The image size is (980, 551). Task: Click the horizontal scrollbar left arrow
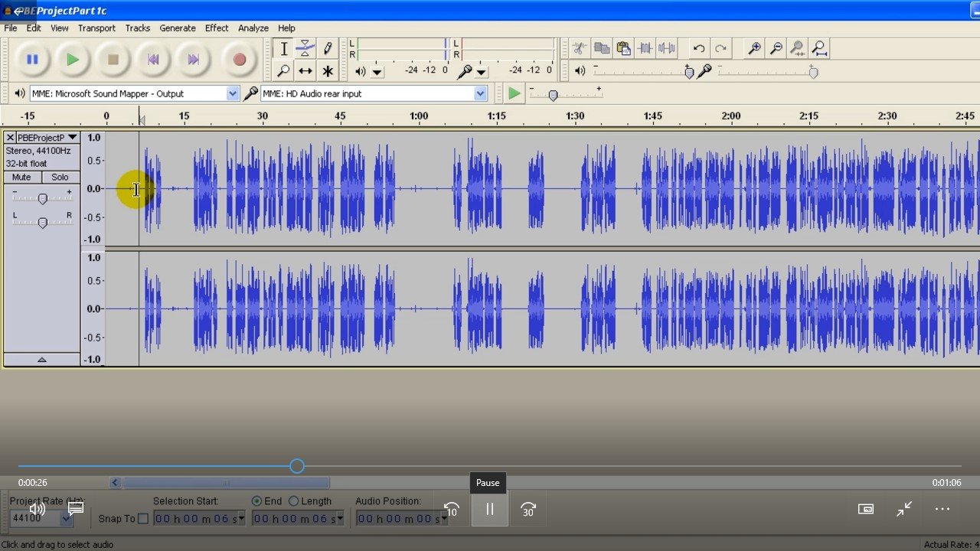pos(115,483)
